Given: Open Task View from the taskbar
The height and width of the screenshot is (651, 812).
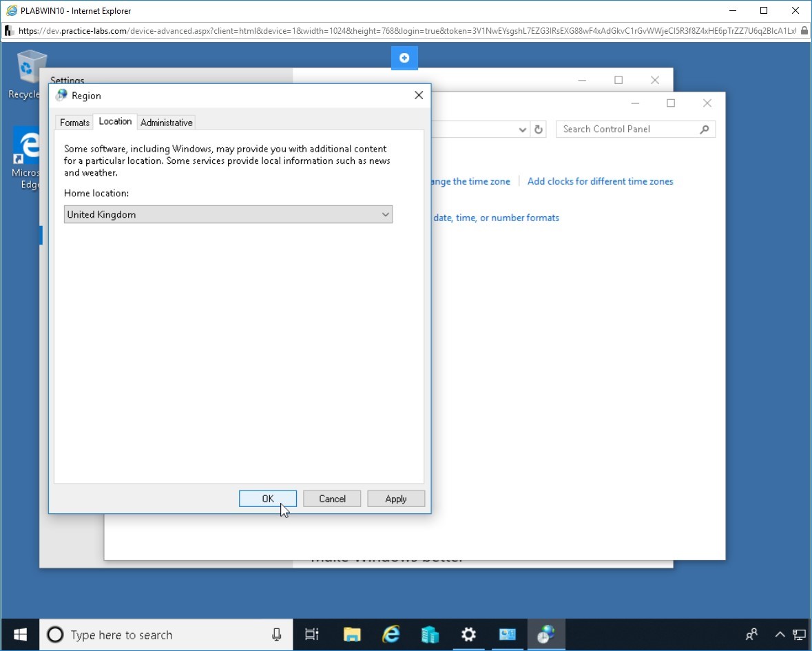Looking at the screenshot, I should [x=312, y=634].
